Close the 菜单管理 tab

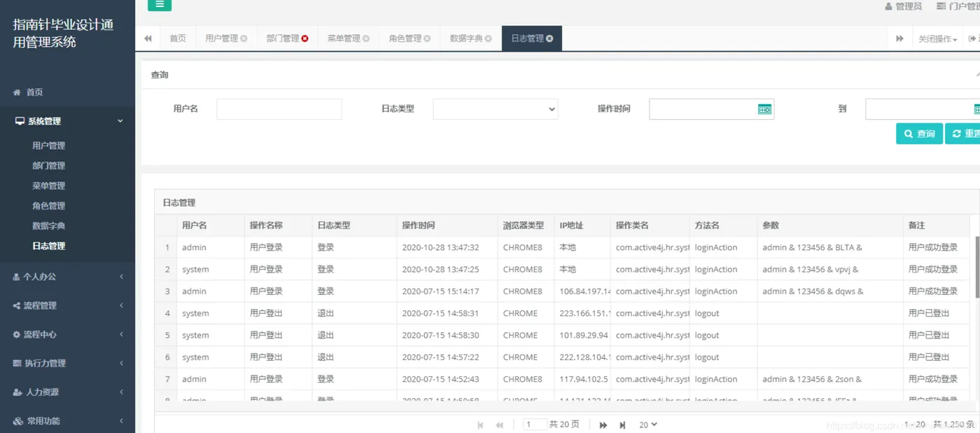(365, 39)
